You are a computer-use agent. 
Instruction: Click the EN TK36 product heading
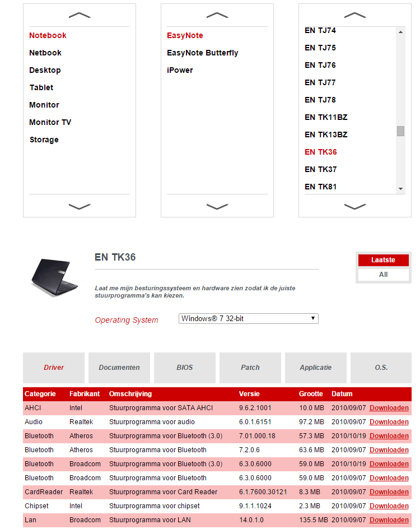[115, 257]
